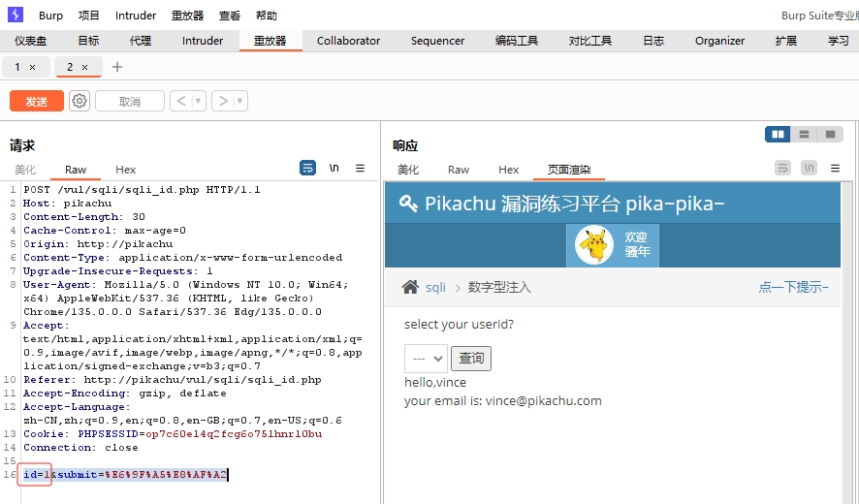This screenshot has height=504, width=859.
Task: Switch to the 对比工具 comparer tab
Action: (590, 41)
